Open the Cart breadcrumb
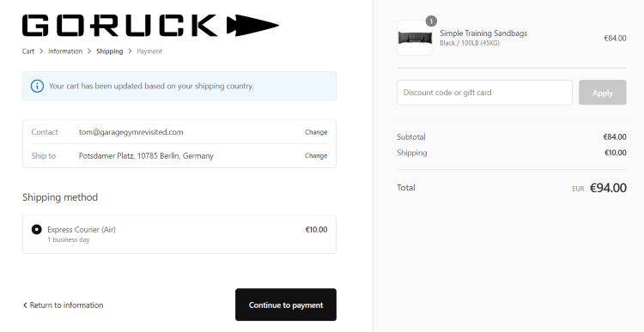 [x=28, y=51]
